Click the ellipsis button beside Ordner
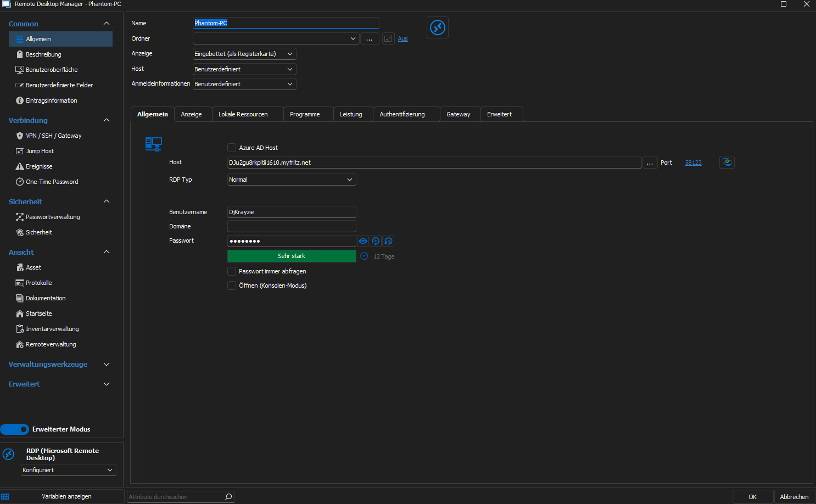Image resolution: width=816 pixels, height=504 pixels. (x=370, y=39)
